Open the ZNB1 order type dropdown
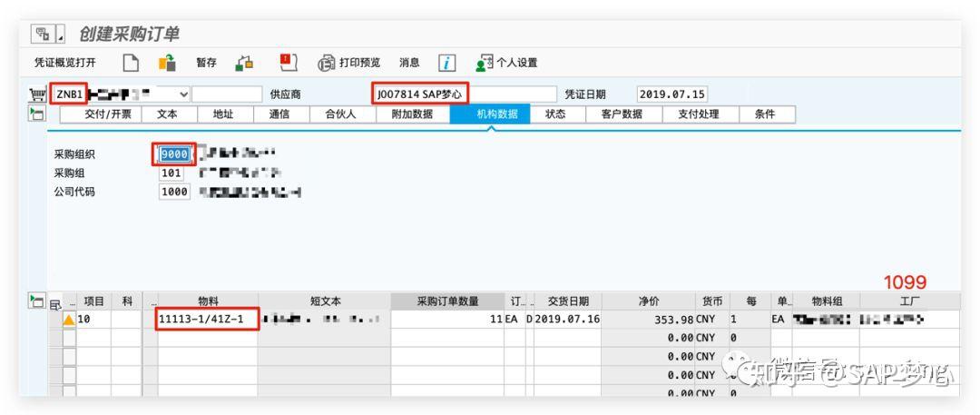Screen dimensions: 980x415 183,94
